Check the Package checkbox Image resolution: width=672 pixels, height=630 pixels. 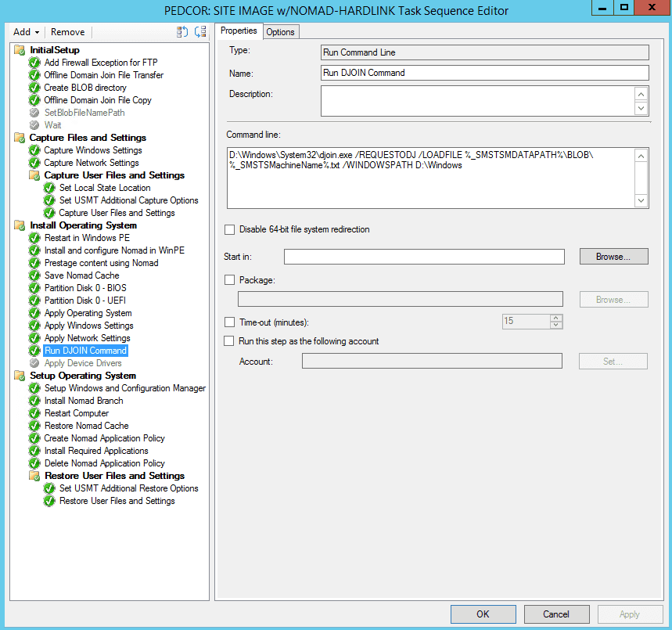(230, 280)
